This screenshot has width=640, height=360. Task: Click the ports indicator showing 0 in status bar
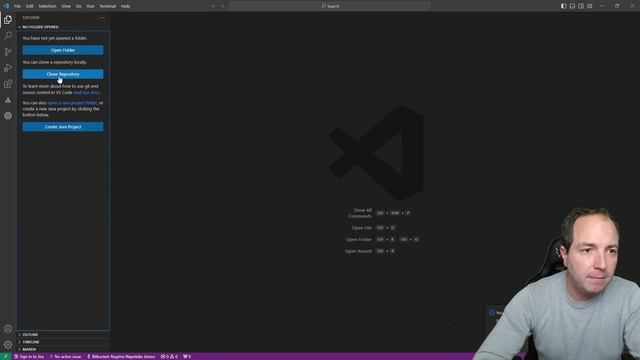pos(187,356)
